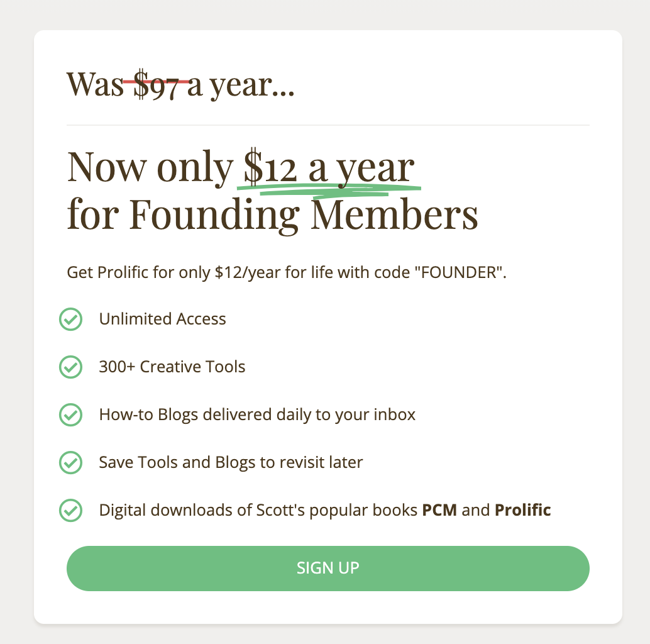Select the Unlimited Access feature text
This screenshot has width=650, height=644.
[x=162, y=319]
